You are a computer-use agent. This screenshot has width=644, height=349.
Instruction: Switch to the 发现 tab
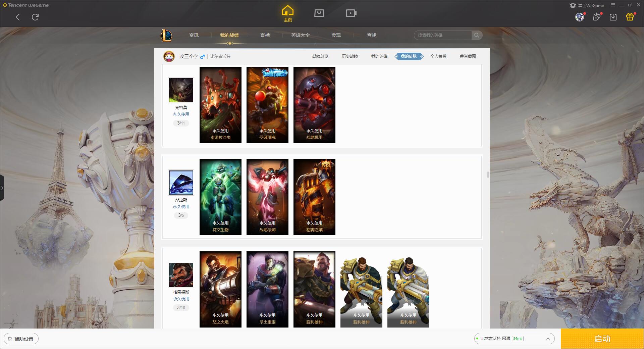coord(336,35)
